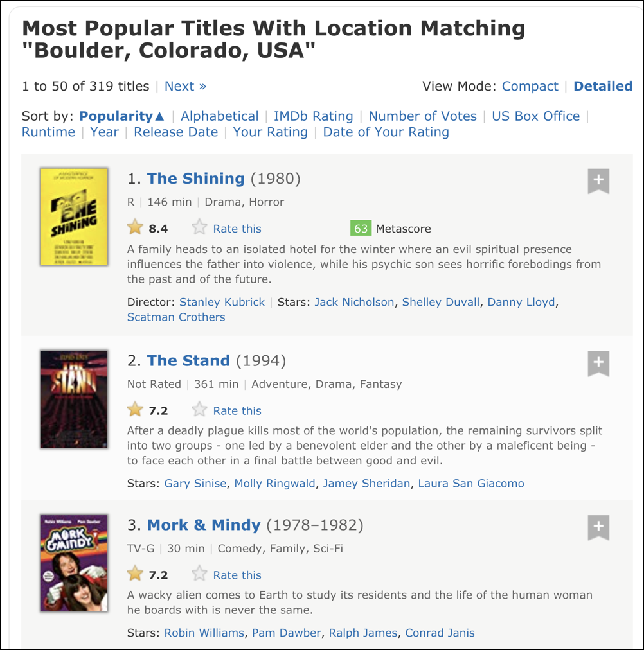This screenshot has width=644, height=650.
Task: Sort list by US Box Office
Action: click(x=536, y=116)
